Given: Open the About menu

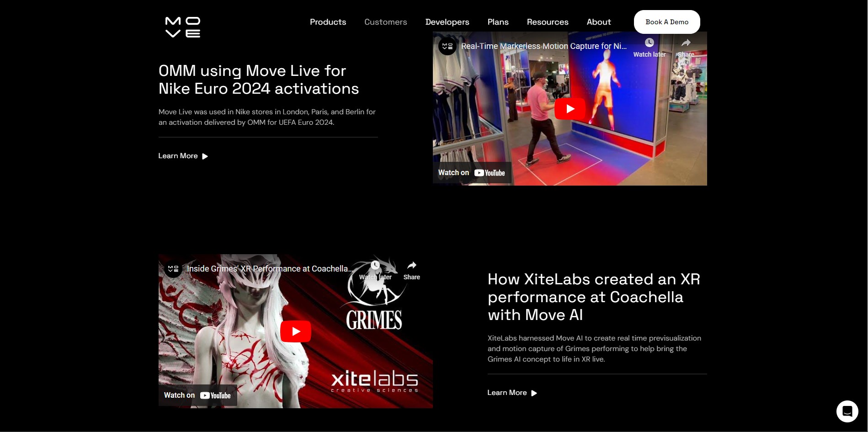Looking at the screenshot, I should [599, 22].
